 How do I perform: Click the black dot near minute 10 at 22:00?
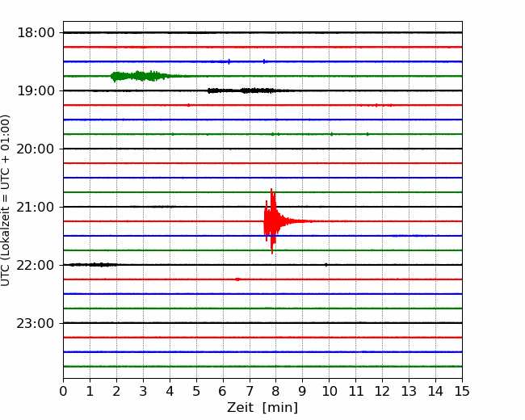coord(326,265)
